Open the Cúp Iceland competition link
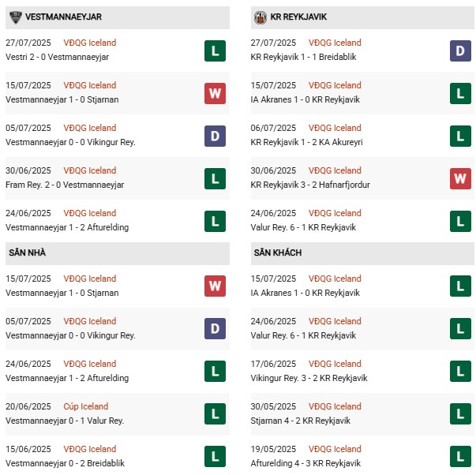Image resolution: width=476 pixels, height=475 pixels. pyautogui.click(x=87, y=406)
